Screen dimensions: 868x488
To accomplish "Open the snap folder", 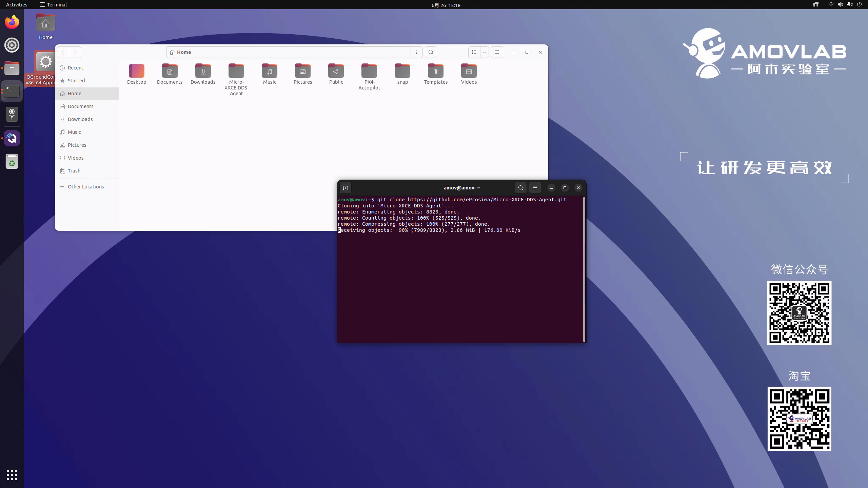I will coord(402,74).
